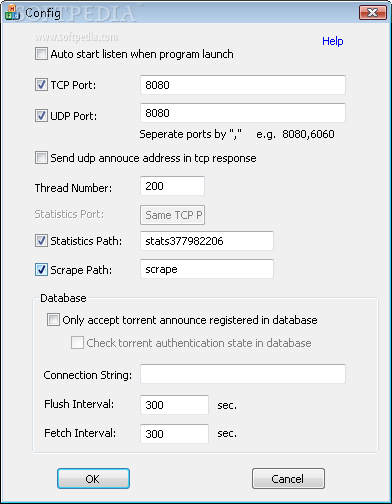Enable auto start listen checkbox
The image size is (392, 504).
pyautogui.click(x=41, y=54)
